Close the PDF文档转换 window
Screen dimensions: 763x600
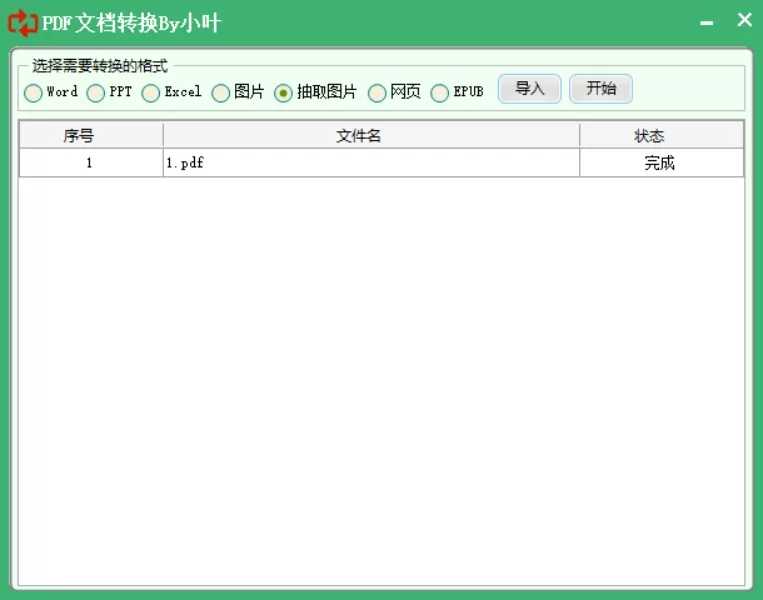pyautogui.click(x=744, y=20)
